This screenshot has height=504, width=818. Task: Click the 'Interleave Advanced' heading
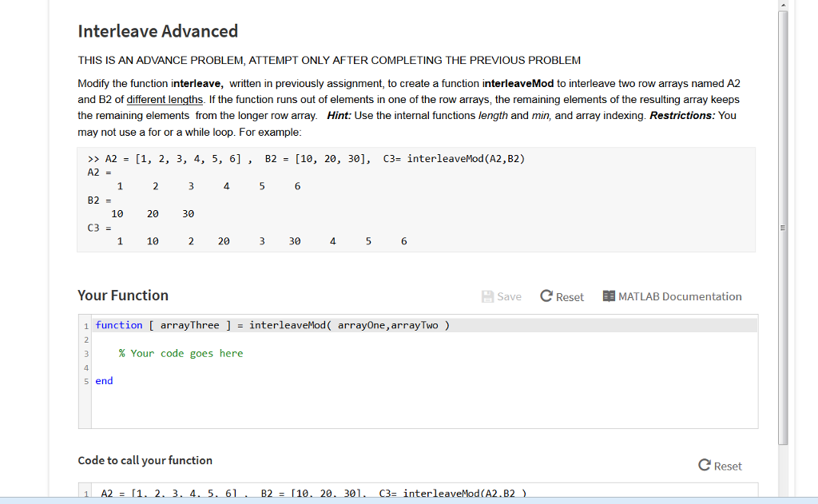coord(157,31)
